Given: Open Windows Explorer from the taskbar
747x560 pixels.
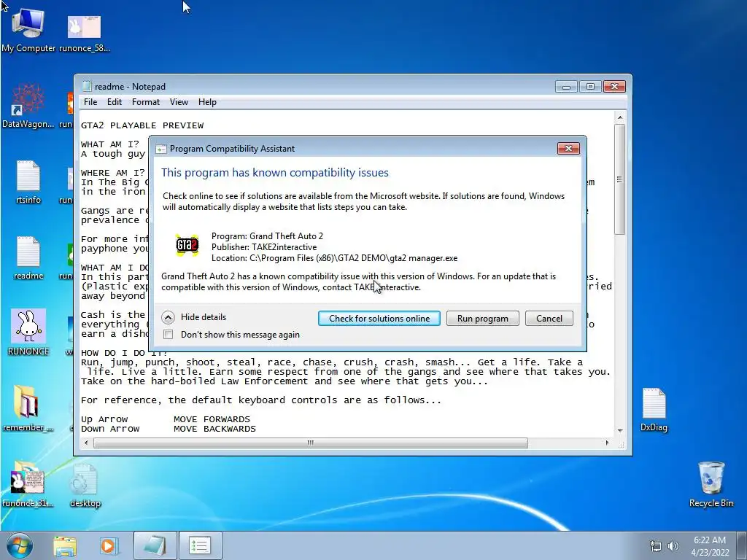Looking at the screenshot, I should point(65,545).
